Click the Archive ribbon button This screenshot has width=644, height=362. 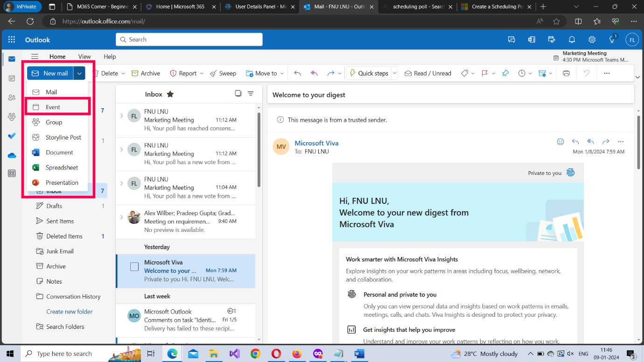146,73
